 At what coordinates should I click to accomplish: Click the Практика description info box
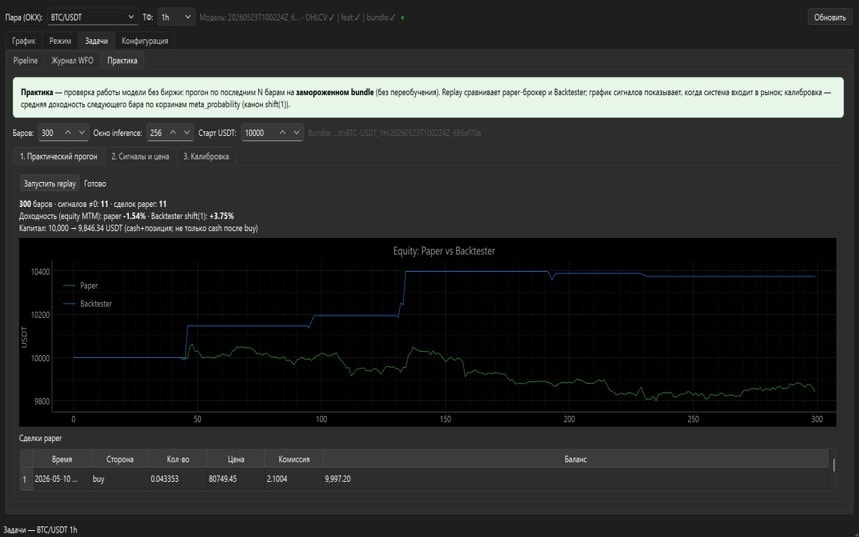[x=428, y=98]
